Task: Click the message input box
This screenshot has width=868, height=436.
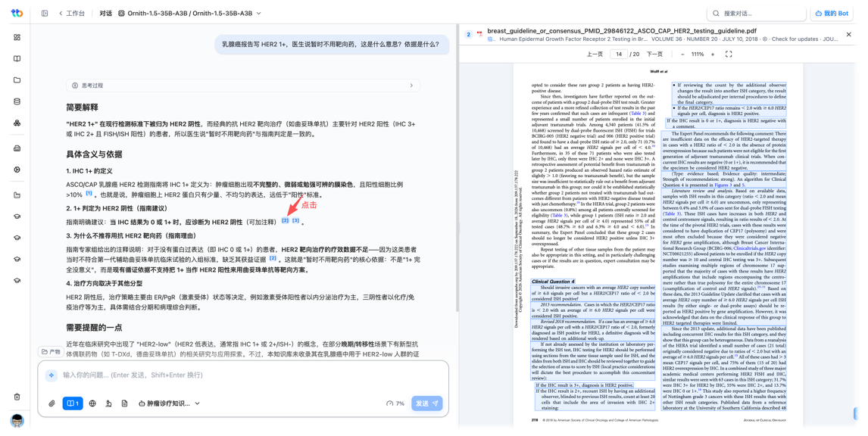Action: (x=244, y=375)
